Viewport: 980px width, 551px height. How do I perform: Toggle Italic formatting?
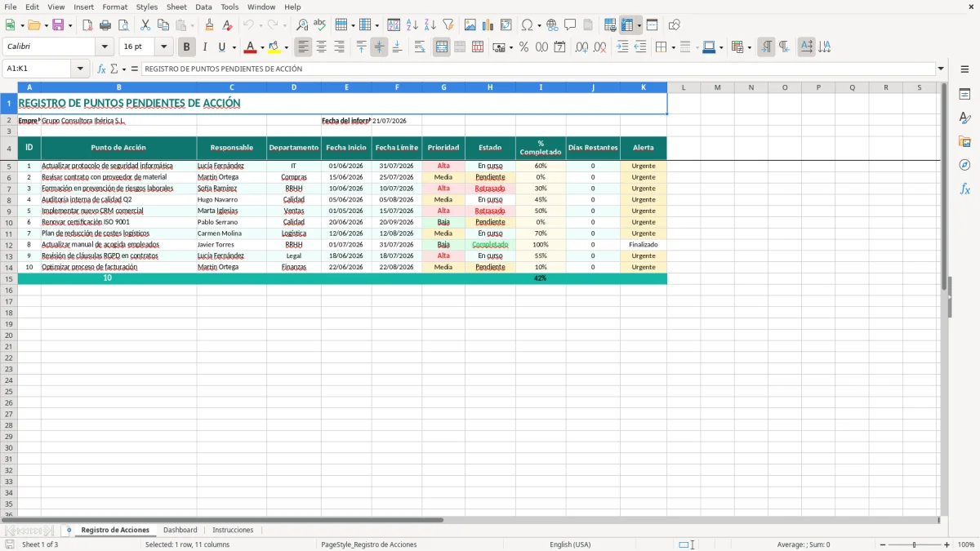coord(204,47)
